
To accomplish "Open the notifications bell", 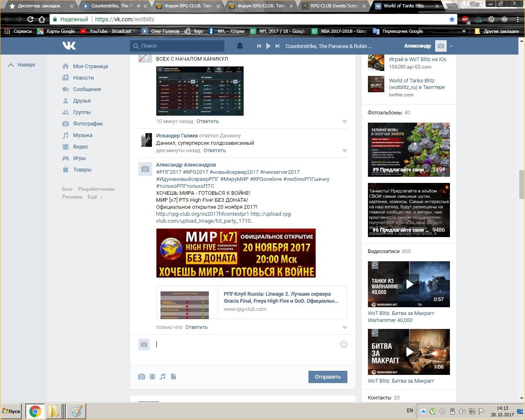I will pos(240,46).
